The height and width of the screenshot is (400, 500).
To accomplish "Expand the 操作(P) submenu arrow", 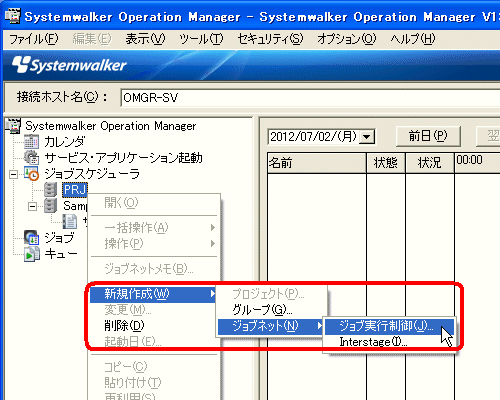I will tap(213, 244).
